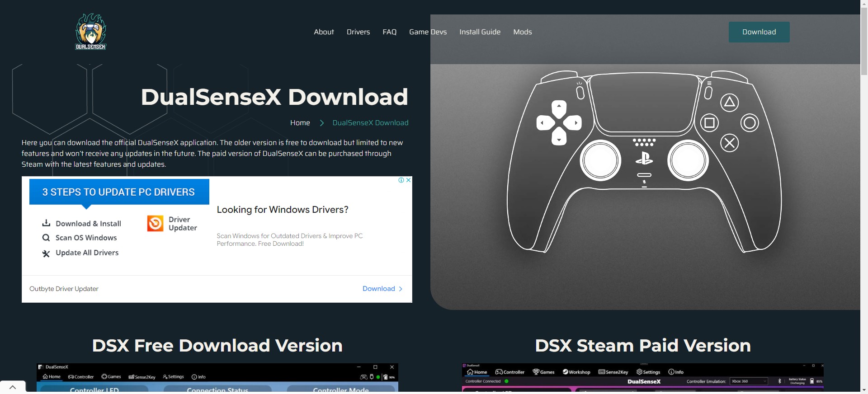
Task: Click the "DualSenseX Download" page title
Action: [274, 97]
